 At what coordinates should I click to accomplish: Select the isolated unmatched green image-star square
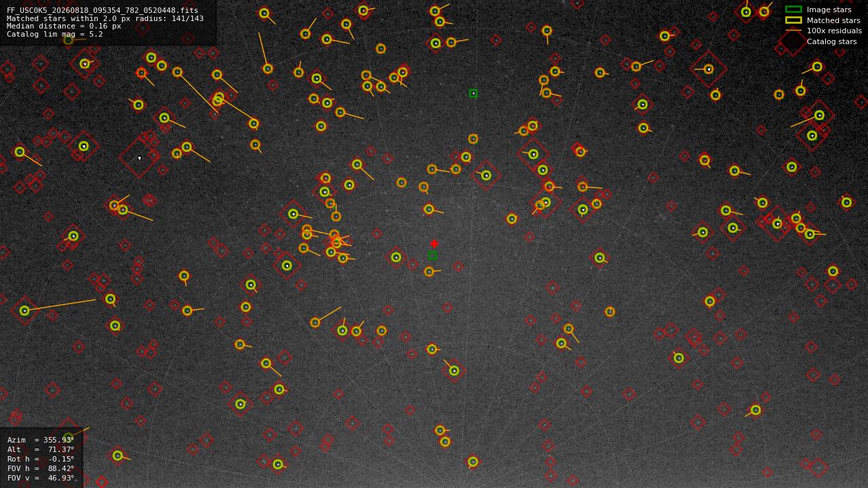click(x=473, y=93)
